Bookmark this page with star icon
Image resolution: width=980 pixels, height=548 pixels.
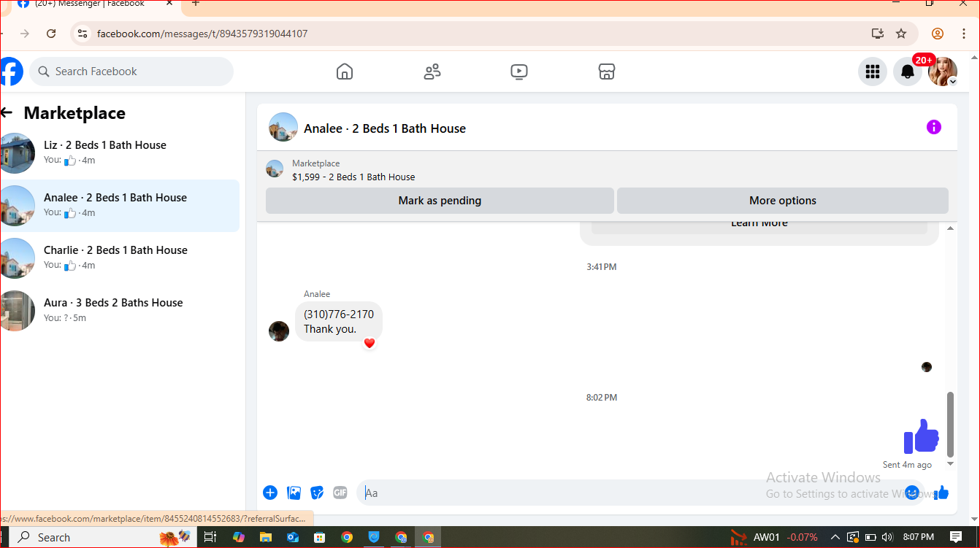pos(901,34)
